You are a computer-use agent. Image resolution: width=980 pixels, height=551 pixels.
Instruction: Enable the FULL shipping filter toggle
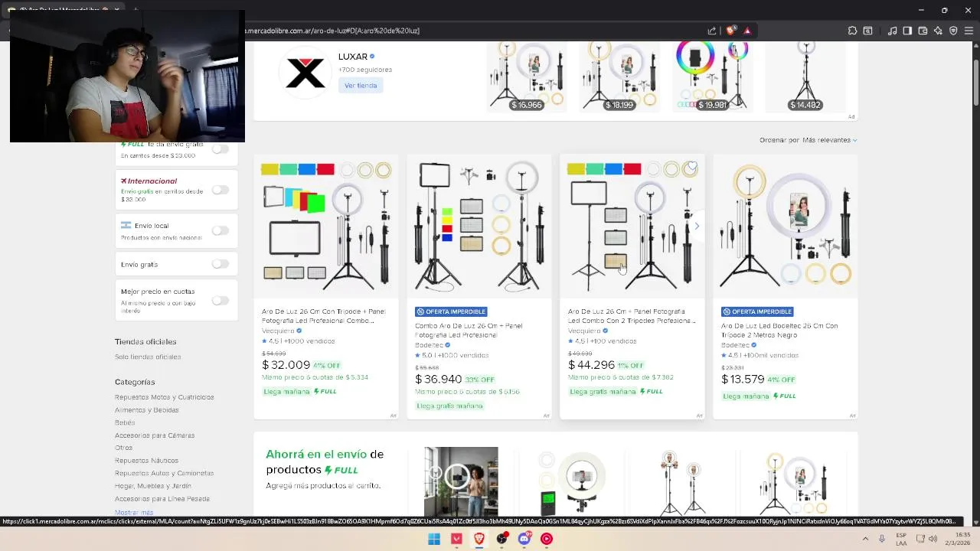click(x=220, y=149)
